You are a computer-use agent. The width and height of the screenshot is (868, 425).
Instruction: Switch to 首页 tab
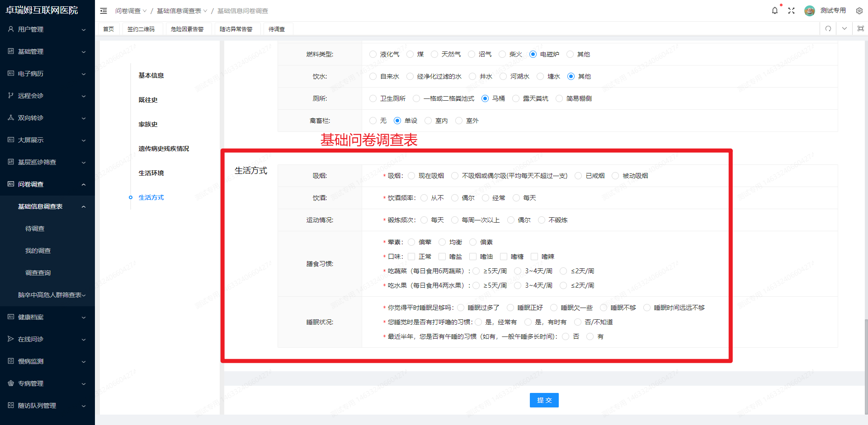click(x=108, y=29)
